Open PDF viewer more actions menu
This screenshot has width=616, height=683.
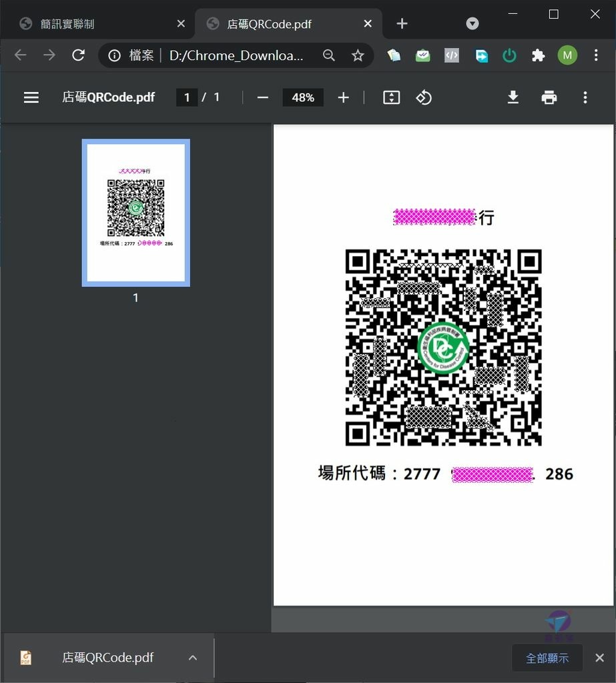click(x=585, y=97)
